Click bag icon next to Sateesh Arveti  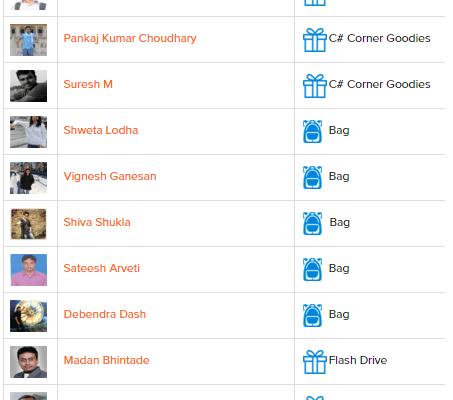point(312,270)
